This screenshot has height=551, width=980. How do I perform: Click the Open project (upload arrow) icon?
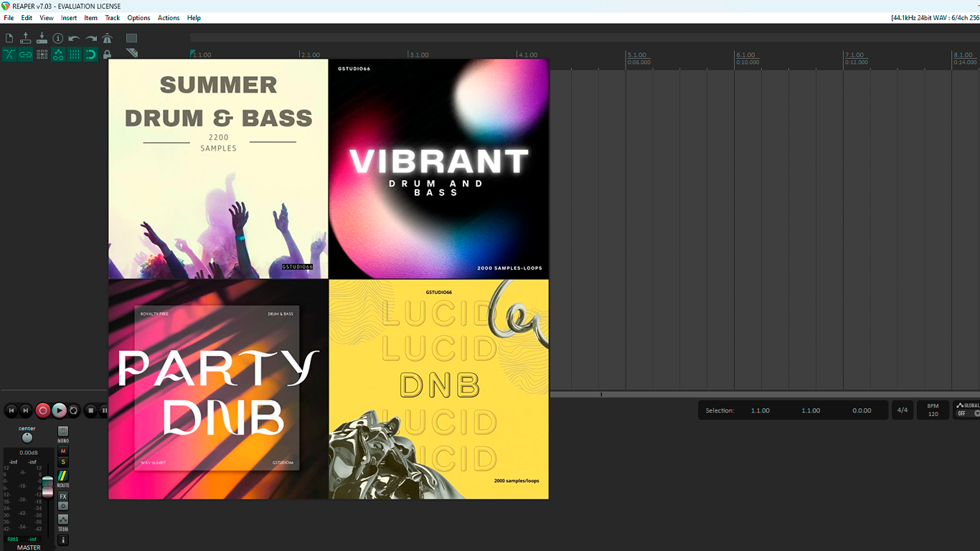click(26, 38)
